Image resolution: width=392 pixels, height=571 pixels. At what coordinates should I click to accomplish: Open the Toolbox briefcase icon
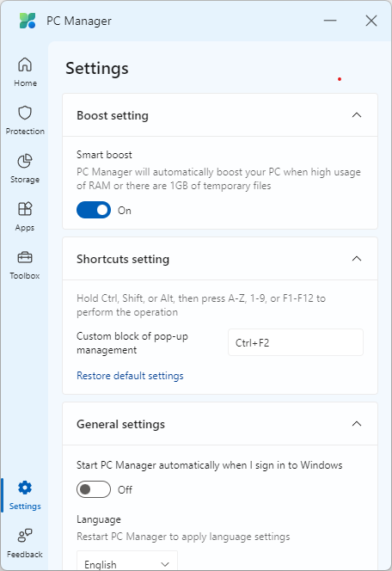(25, 257)
